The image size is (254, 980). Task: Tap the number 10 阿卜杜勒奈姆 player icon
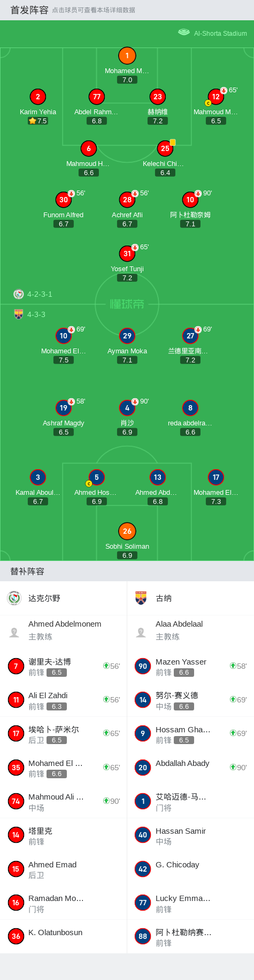tap(190, 200)
